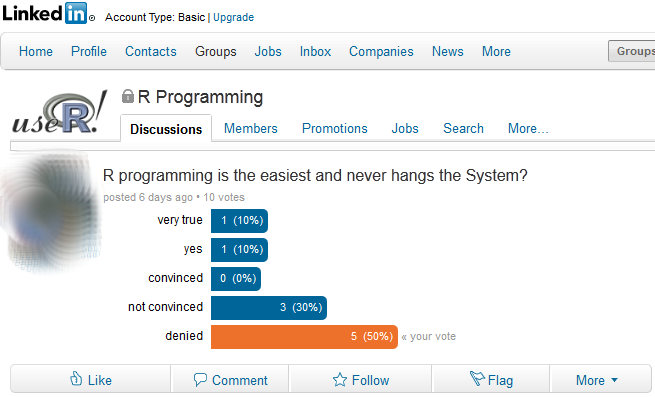Open the Groups search dropdown button
This screenshot has width=655, height=397.
coord(632,51)
